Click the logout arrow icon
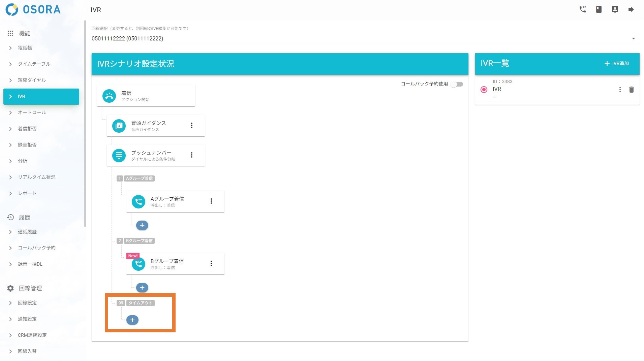This screenshot has height=361, width=644. [x=631, y=9]
